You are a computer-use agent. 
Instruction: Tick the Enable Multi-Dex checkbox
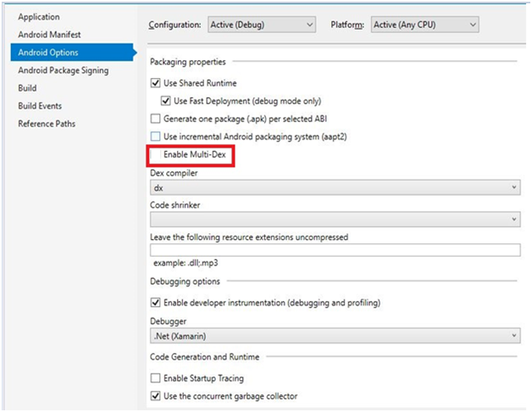155,154
